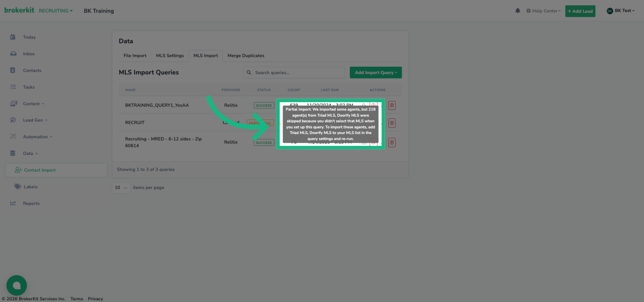Open the Privacy link in footer

[x=95, y=299]
